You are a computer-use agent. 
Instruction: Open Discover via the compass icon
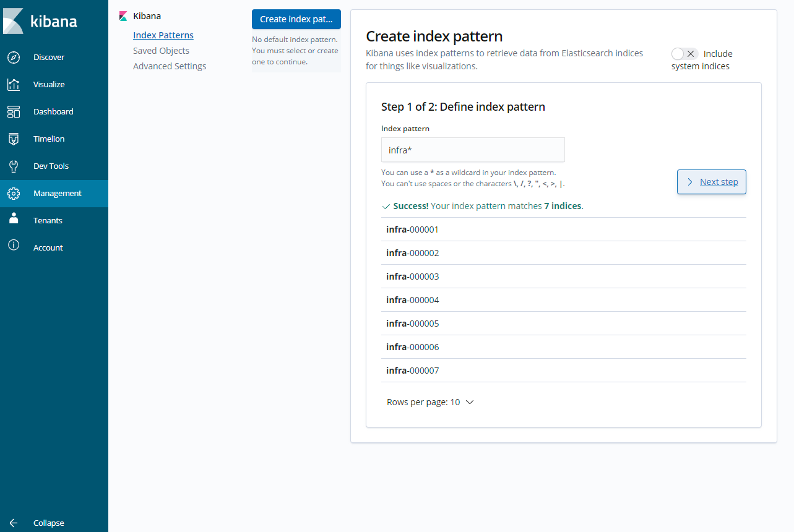[14, 58]
